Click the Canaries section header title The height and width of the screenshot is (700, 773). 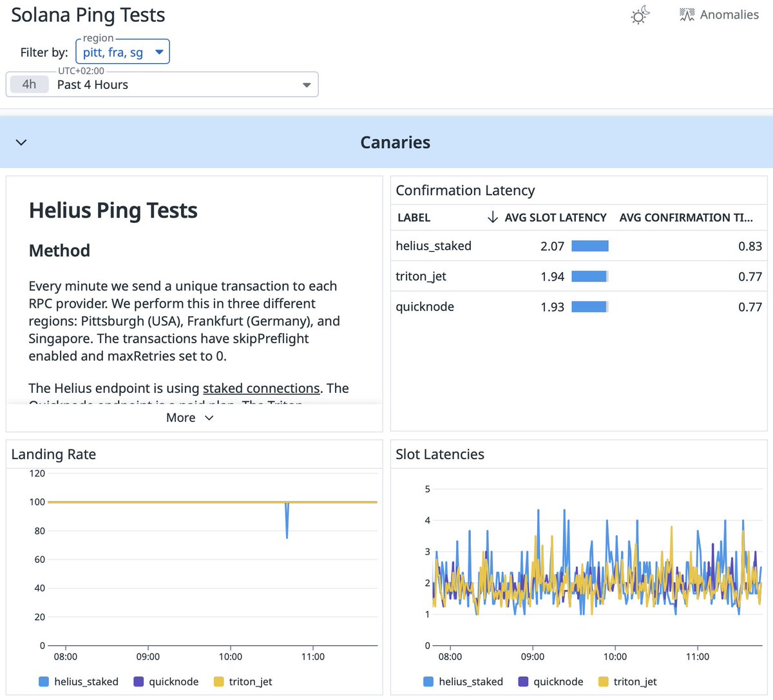pyautogui.click(x=395, y=142)
